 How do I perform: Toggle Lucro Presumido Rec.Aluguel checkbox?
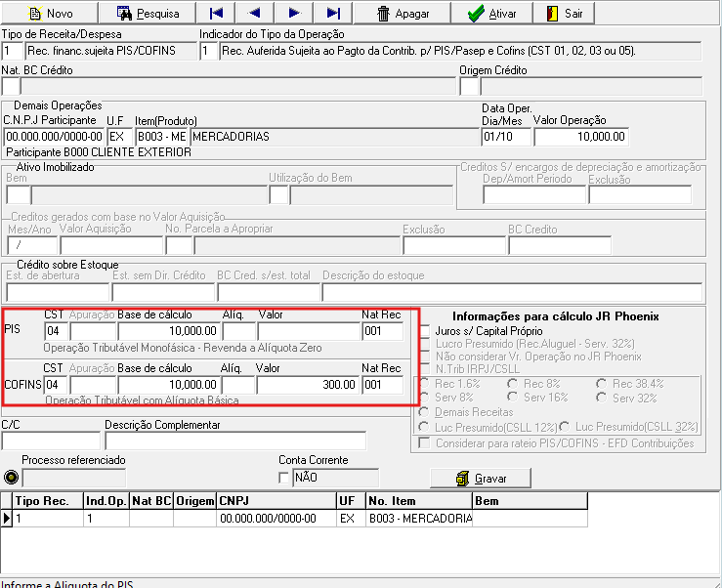click(x=425, y=344)
